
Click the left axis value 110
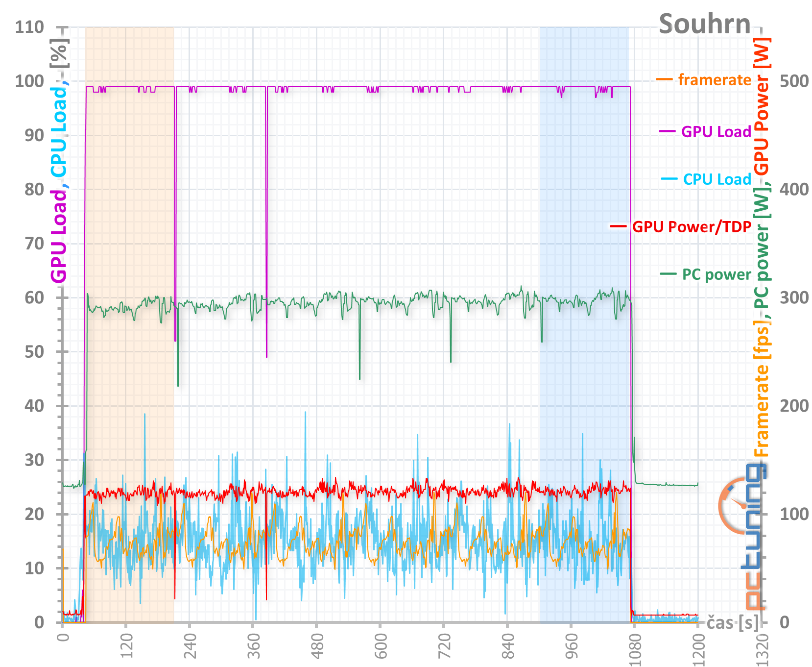click(x=29, y=27)
